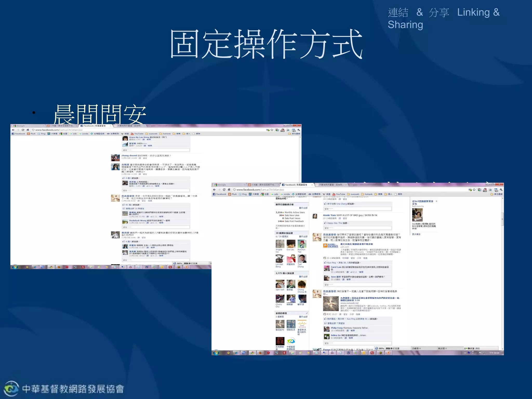The height and width of the screenshot is (399, 532).
Task: Open the YouTube bookmark in the rear browser's bookmarks bar
Action: (x=137, y=134)
